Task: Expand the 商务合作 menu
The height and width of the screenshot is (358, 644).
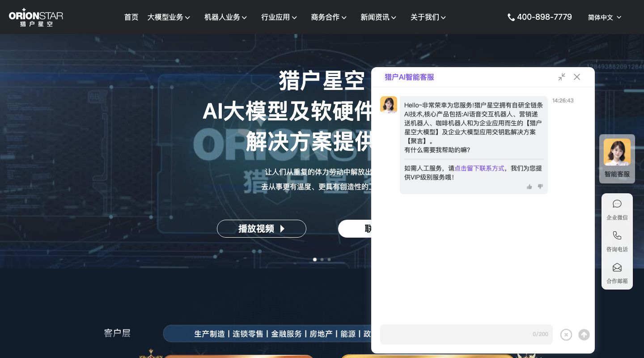Action: [x=329, y=17]
